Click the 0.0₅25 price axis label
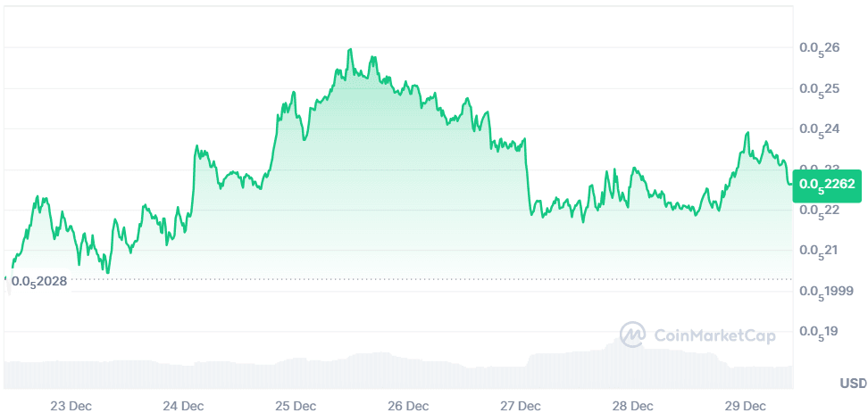This screenshot has height=413, width=868. [819, 89]
